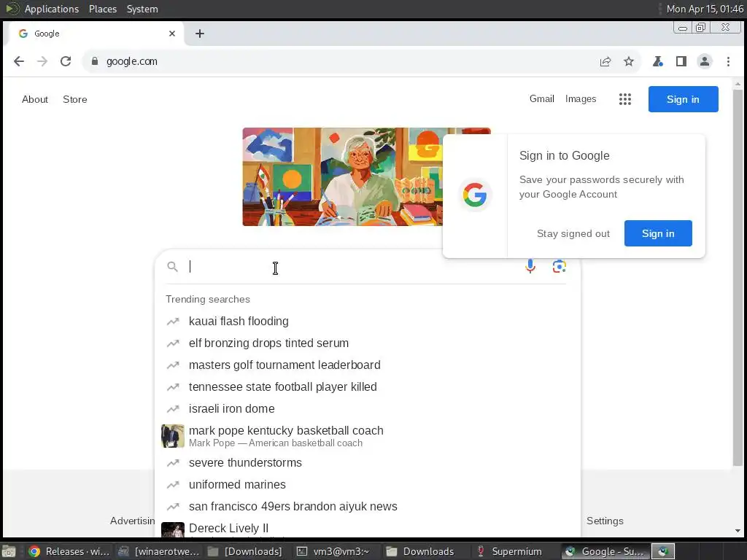The width and height of the screenshot is (747, 560).
Task: Click Sign in inside the popup
Action: coord(658,233)
